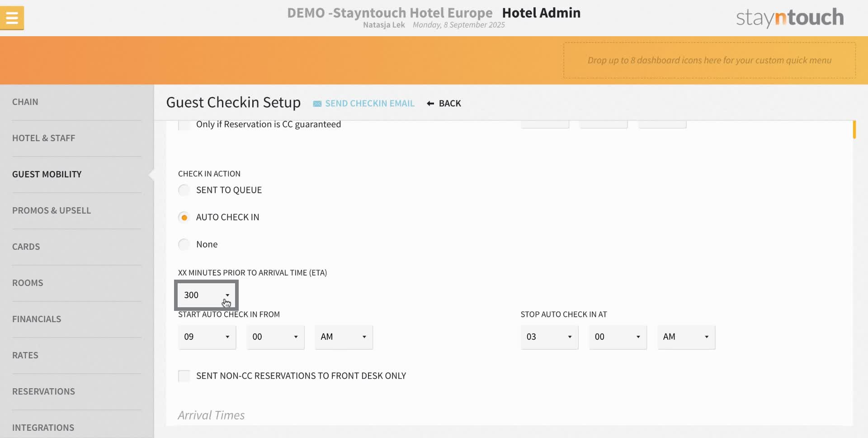
Task: Select RESERVATIONS from the sidebar
Action: (x=43, y=391)
